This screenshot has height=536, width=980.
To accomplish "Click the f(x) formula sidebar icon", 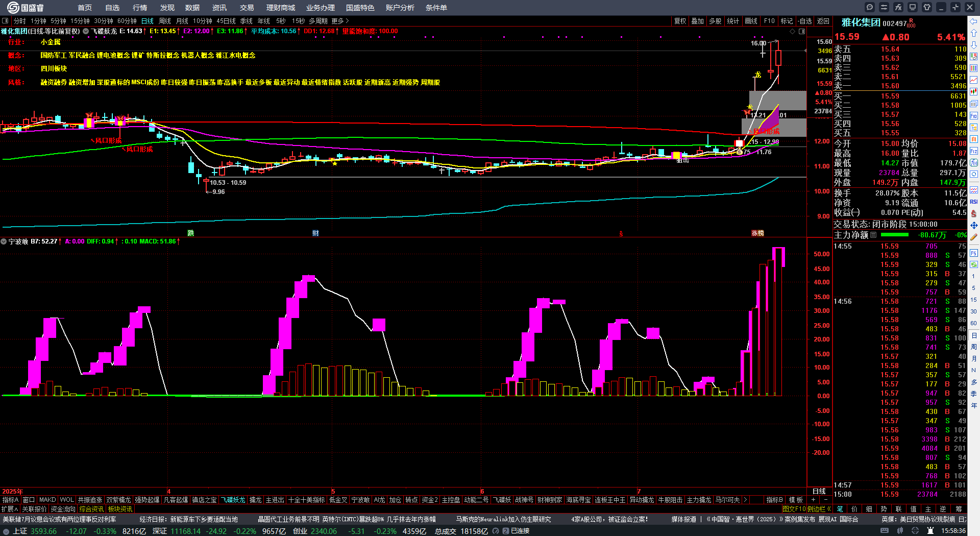I will (x=974, y=163).
